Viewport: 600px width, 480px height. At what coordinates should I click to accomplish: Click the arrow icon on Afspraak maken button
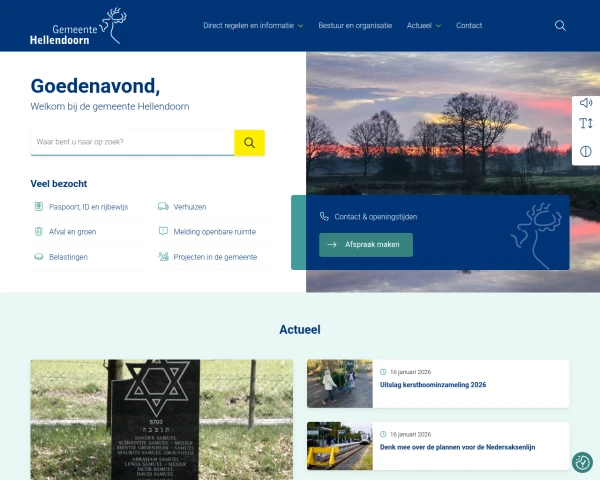[x=332, y=245]
